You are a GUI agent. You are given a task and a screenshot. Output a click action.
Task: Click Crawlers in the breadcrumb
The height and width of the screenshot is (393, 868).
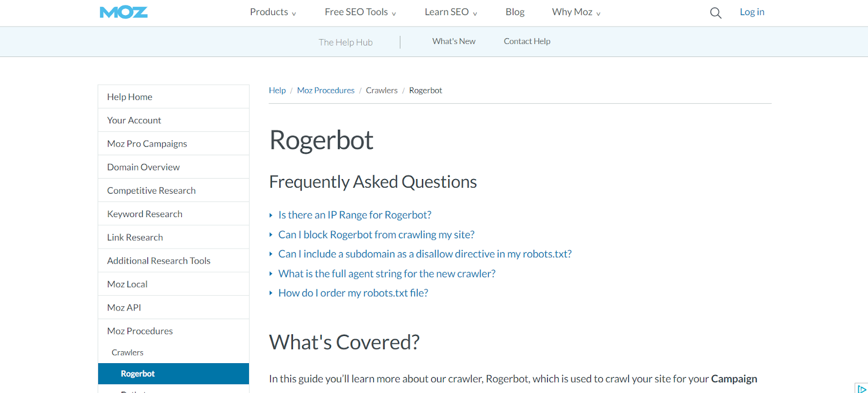click(381, 91)
